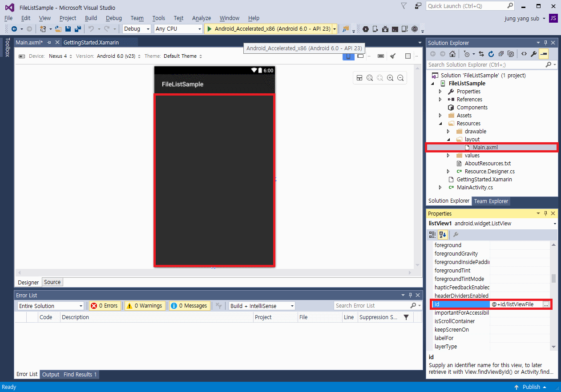Open the File menu
561x392 pixels.
click(x=8, y=18)
